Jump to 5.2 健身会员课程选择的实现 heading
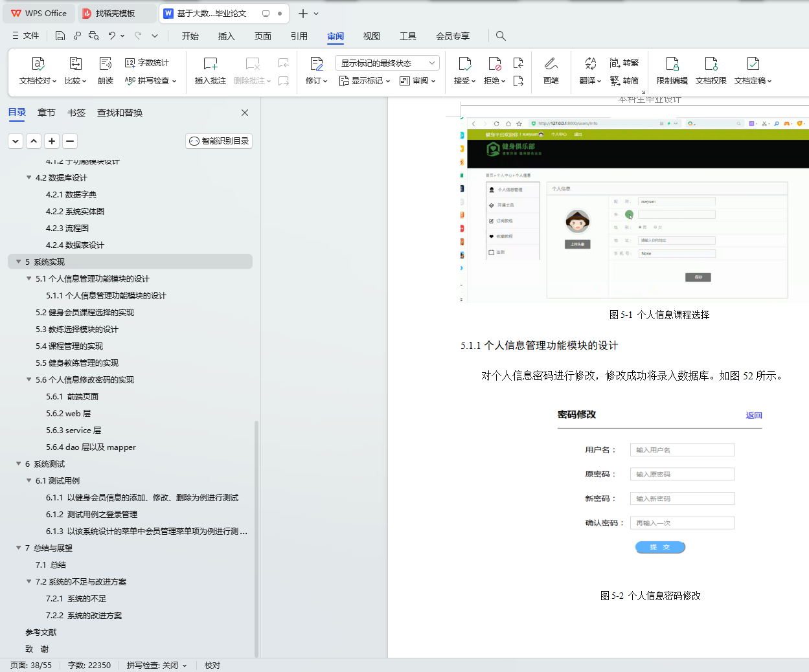Screen dimensions: 809x672 [85, 312]
